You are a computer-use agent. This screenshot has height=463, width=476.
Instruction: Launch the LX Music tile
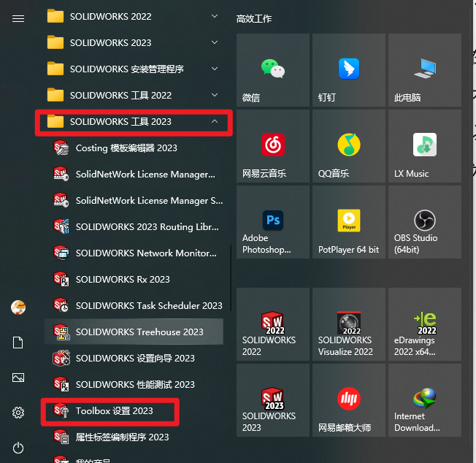click(x=425, y=146)
